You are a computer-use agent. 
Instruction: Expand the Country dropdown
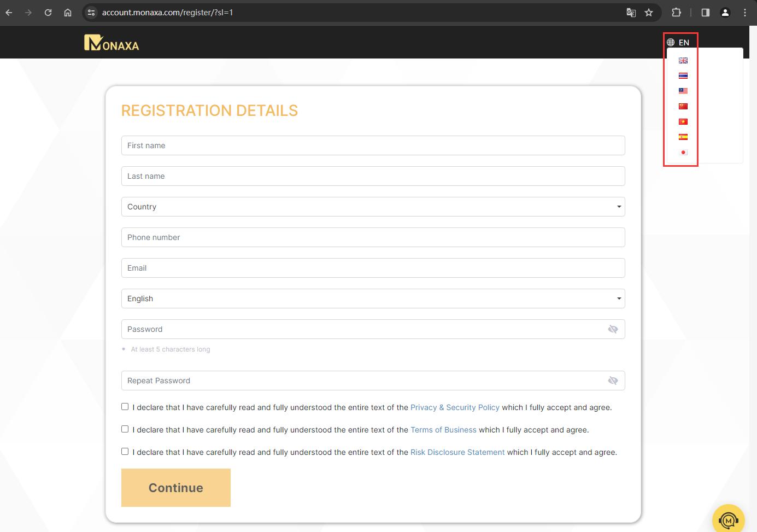pos(373,207)
